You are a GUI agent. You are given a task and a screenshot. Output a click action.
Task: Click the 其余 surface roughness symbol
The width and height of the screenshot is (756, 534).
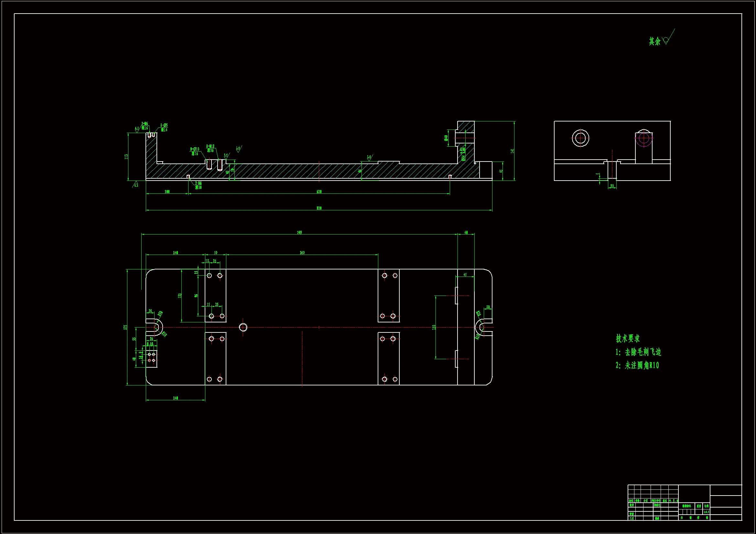665,40
